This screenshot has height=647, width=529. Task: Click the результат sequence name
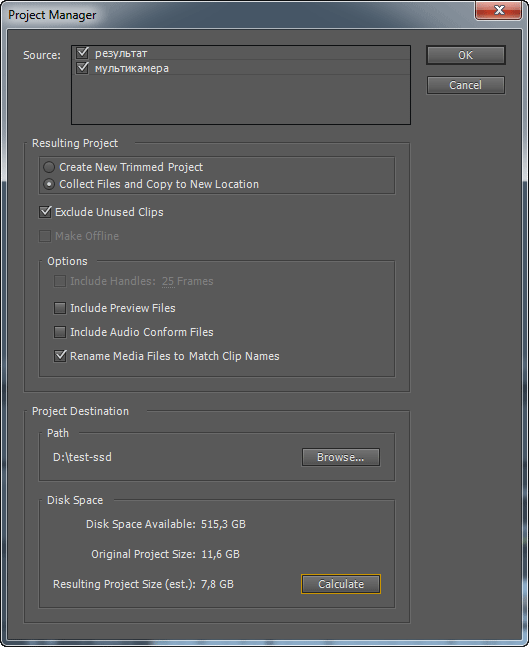point(121,54)
